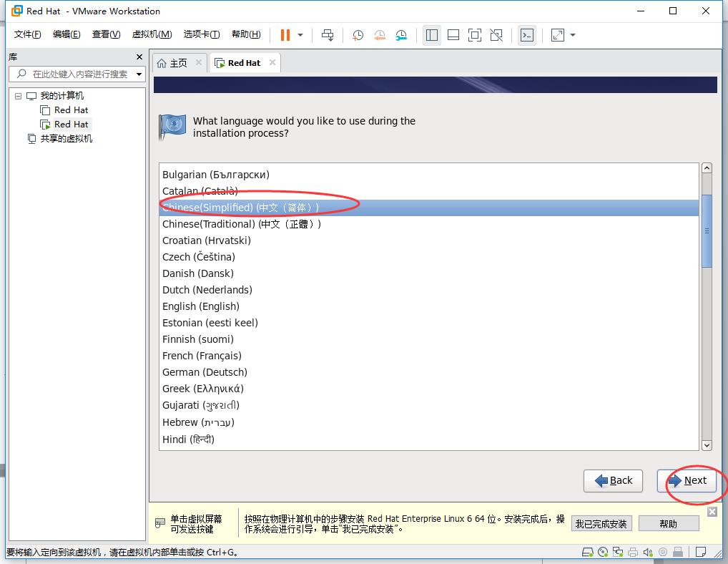Open the stretch display dropdown arrow
The image size is (728, 564).
click(573, 35)
